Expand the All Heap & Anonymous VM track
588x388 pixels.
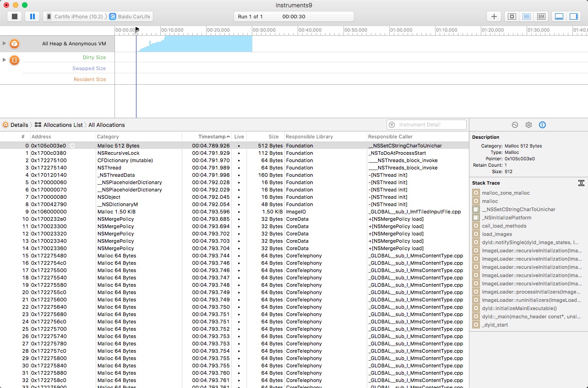(5, 44)
